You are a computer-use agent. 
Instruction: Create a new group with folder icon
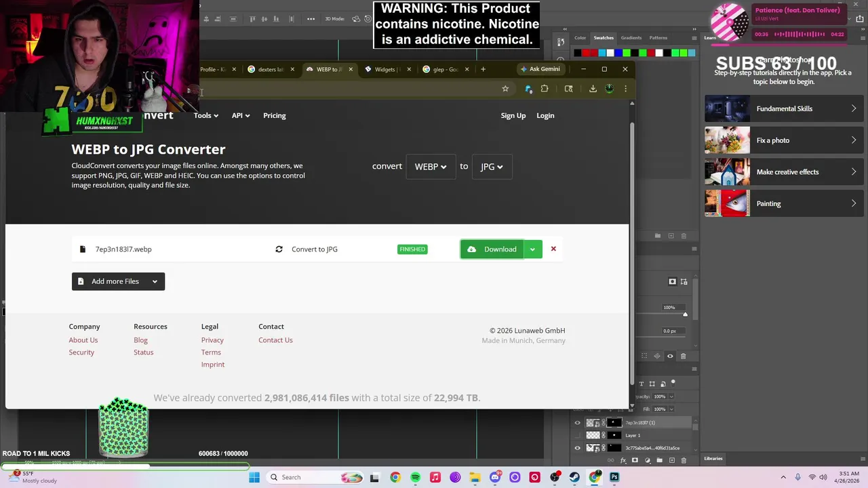(x=659, y=460)
